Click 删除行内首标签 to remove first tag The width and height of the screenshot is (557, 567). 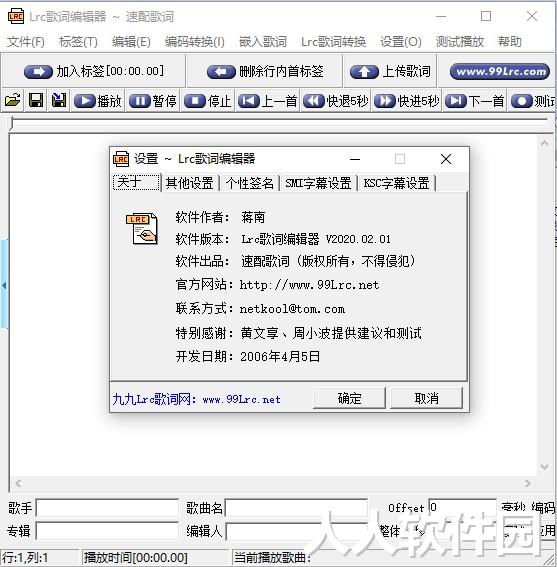point(265,71)
